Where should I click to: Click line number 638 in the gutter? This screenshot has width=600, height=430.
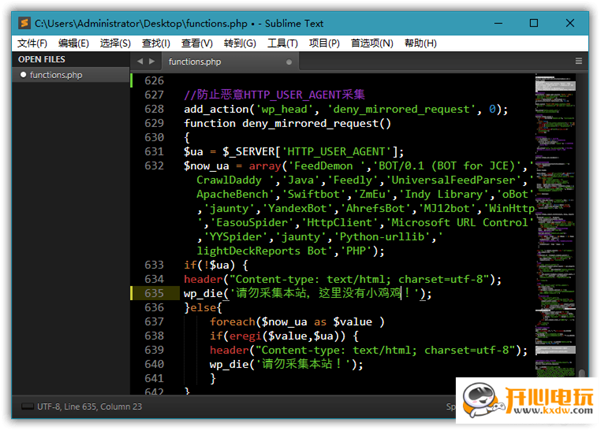point(154,336)
